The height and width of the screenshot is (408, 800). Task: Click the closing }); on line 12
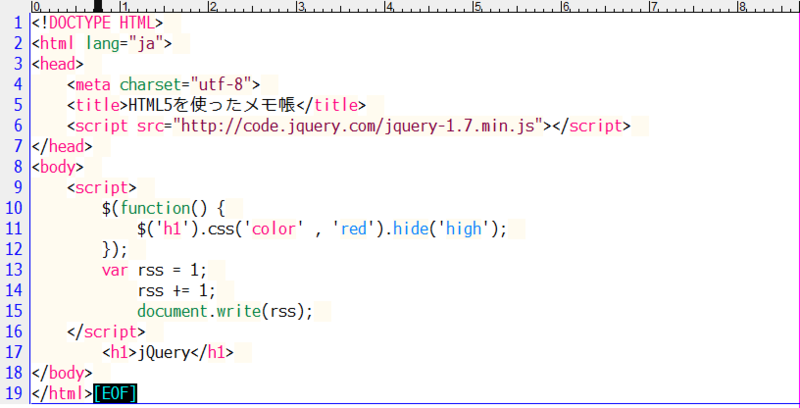[115, 250]
